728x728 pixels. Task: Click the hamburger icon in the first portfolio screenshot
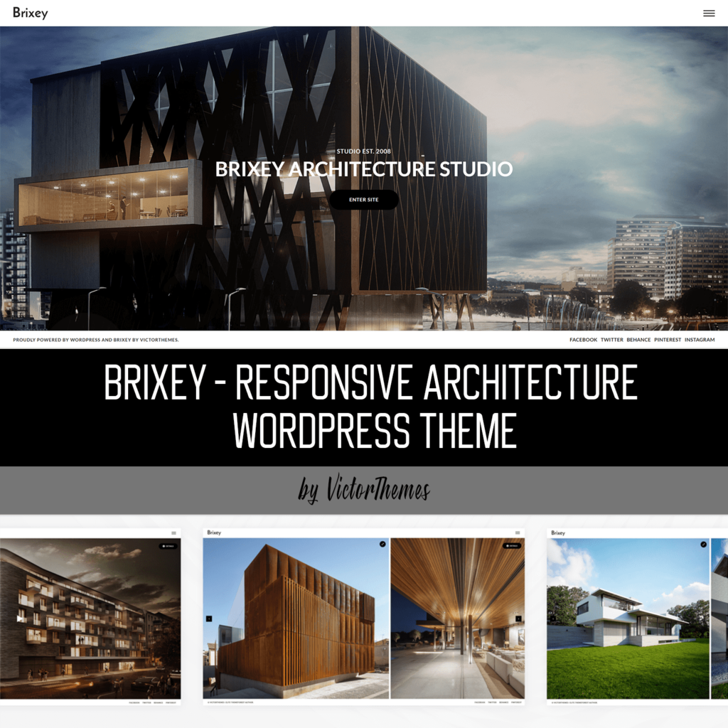click(x=173, y=533)
